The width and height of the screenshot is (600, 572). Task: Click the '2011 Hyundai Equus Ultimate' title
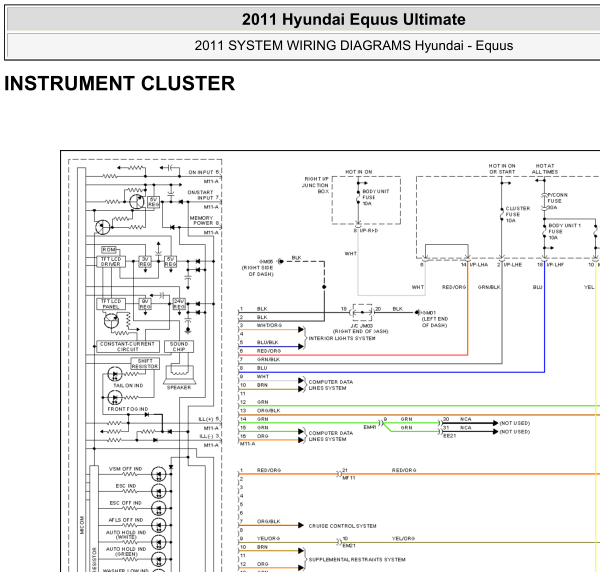(353, 20)
